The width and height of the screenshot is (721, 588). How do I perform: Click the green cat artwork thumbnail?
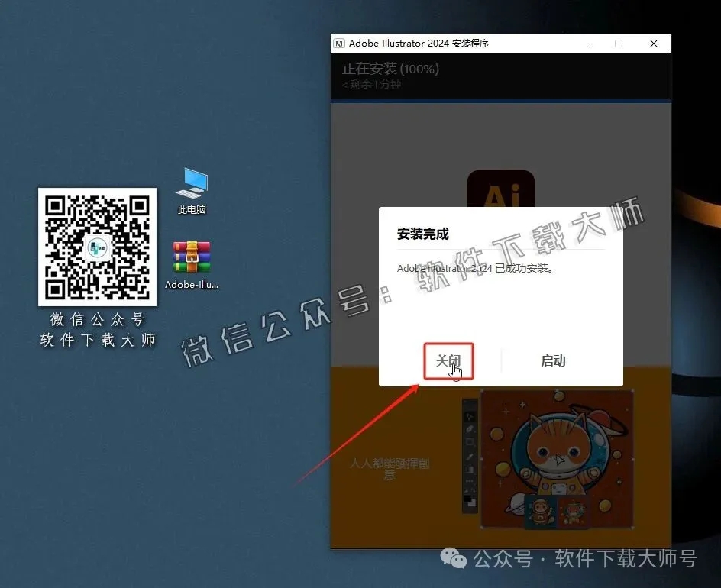tap(573, 511)
